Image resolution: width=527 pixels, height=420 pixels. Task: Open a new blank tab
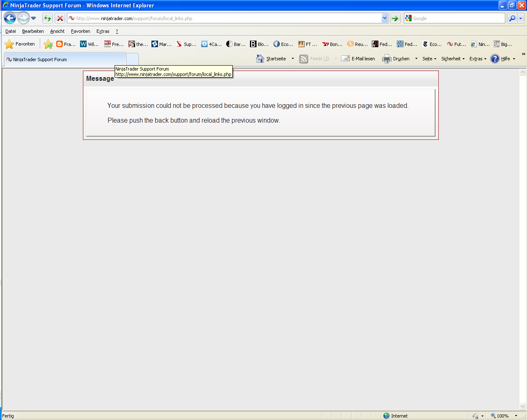click(x=133, y=59)
